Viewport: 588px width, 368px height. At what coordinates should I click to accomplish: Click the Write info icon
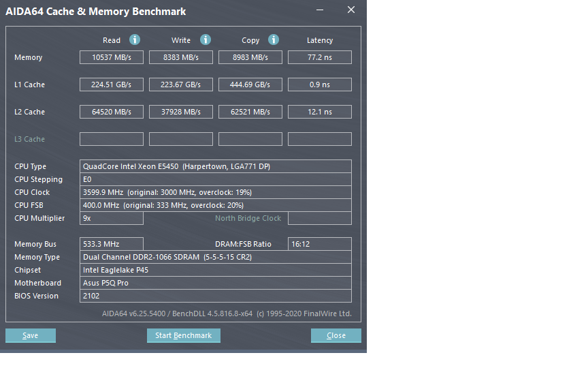tap(205, 40)
